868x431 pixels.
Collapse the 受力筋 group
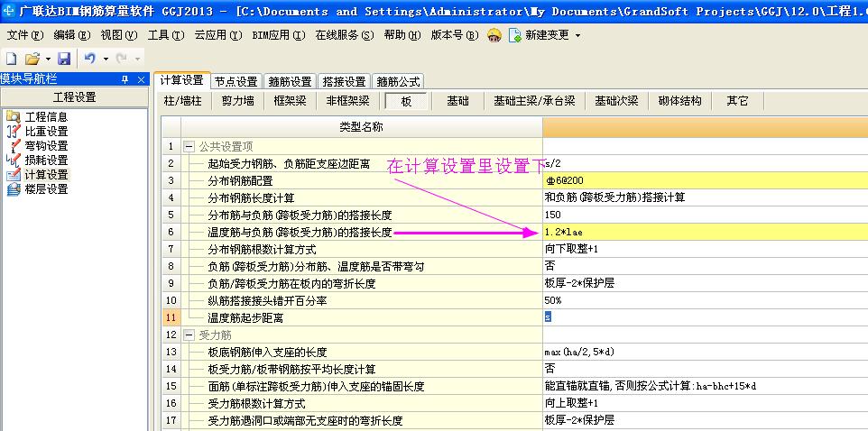[x=189, y=335]
